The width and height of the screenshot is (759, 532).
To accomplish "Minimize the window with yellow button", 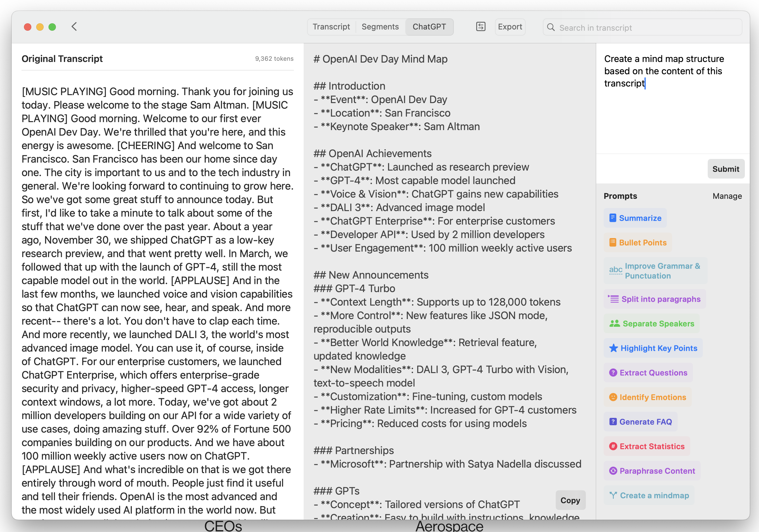I will pos(40,27).
